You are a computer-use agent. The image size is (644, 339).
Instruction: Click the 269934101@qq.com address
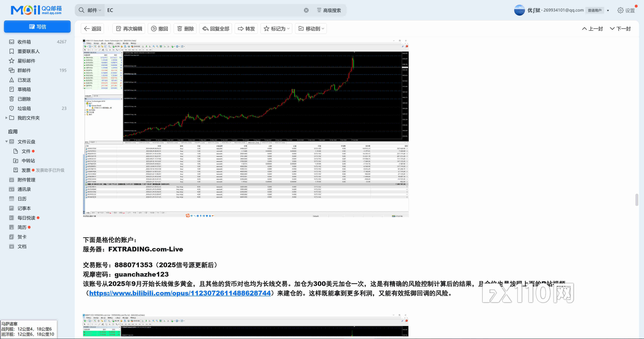pyautogui.click(x=563, y=10)
